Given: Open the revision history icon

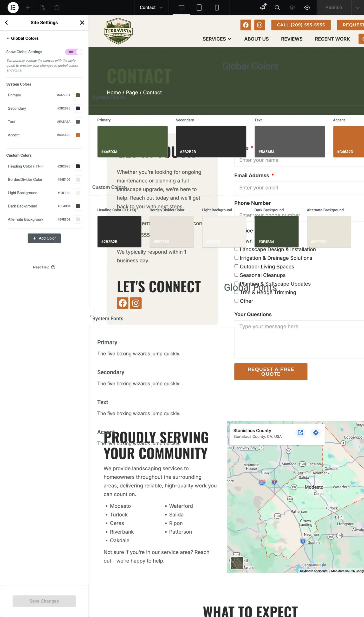Looking at the screenshot, I should 57,8.
